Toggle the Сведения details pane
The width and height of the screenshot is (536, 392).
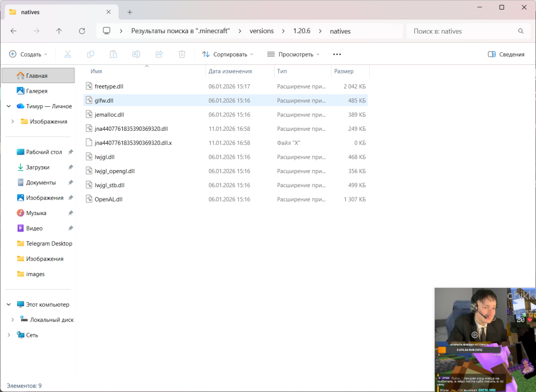tap(507, 54)
